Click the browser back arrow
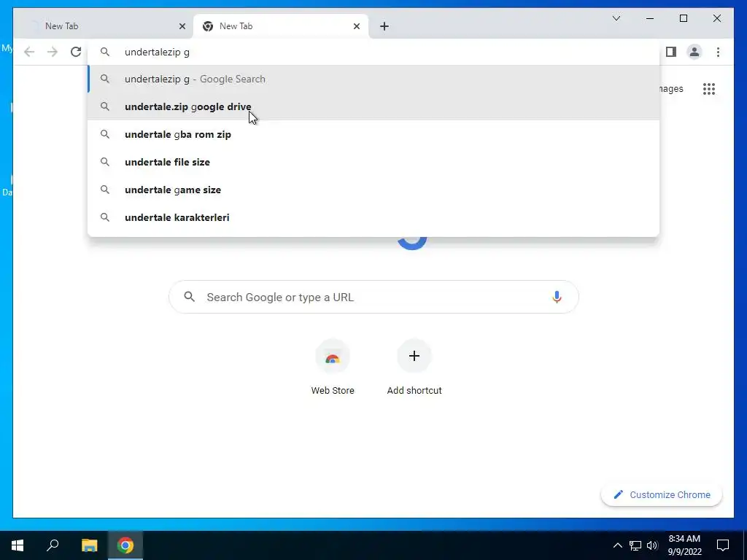The image size is (747, 560). [29, 52]
